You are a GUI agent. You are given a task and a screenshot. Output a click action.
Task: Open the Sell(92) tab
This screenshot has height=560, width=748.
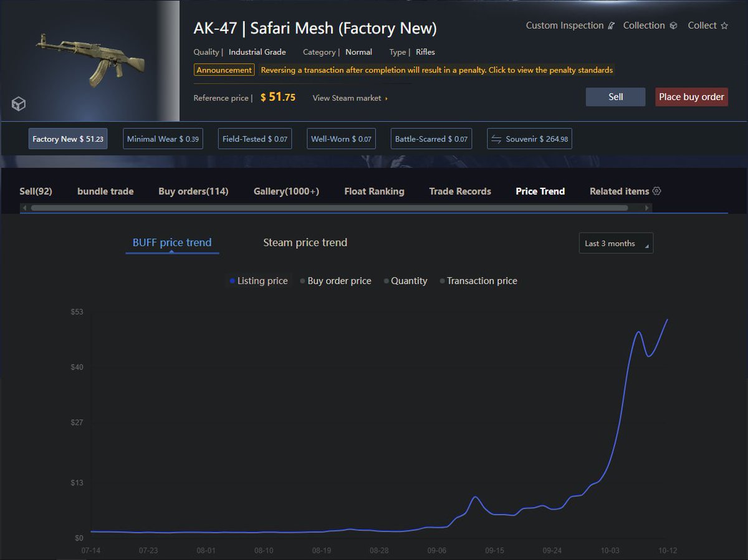[36, 191]
